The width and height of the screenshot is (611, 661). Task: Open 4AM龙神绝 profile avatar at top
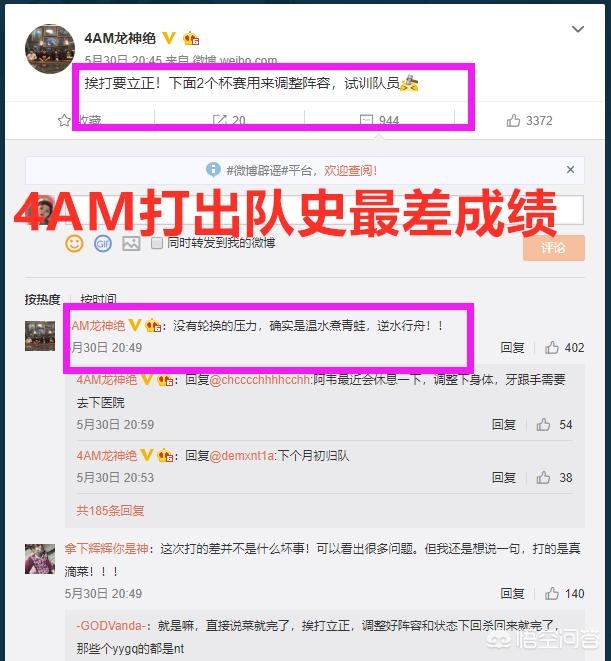tap(50, 49)
